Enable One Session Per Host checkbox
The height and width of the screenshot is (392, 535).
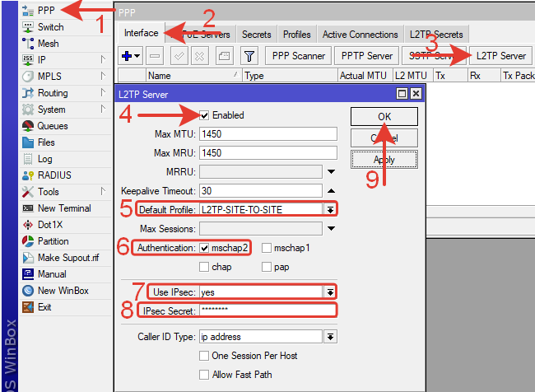click(x=204, y=356)
